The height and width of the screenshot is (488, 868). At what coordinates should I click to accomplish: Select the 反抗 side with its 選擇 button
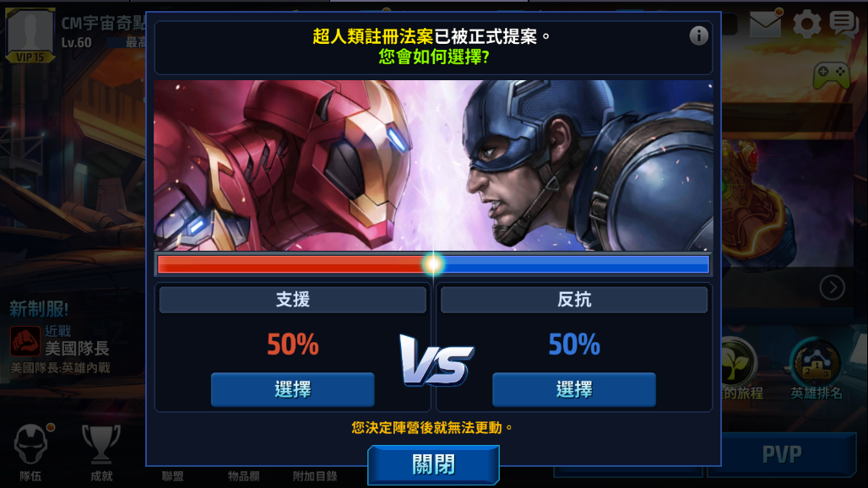coord(574,389)
